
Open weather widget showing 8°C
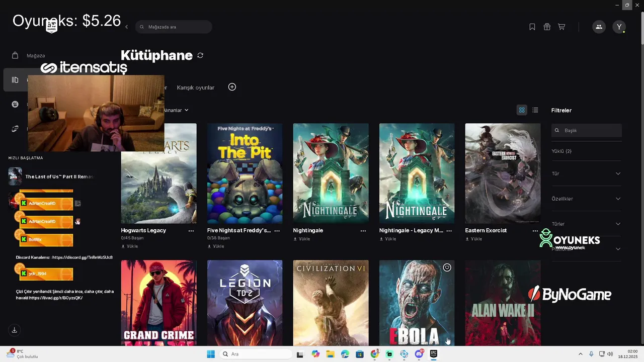click(x=23, y=354)
